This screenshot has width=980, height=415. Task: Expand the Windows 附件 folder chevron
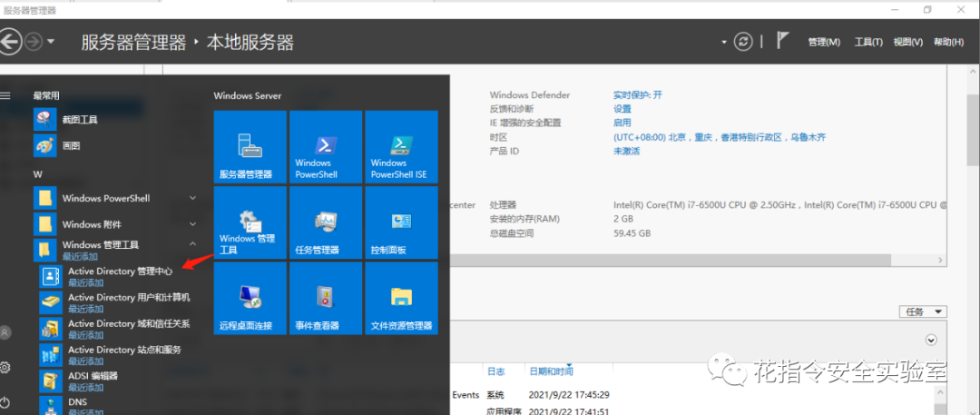click(x=192, y=224)
